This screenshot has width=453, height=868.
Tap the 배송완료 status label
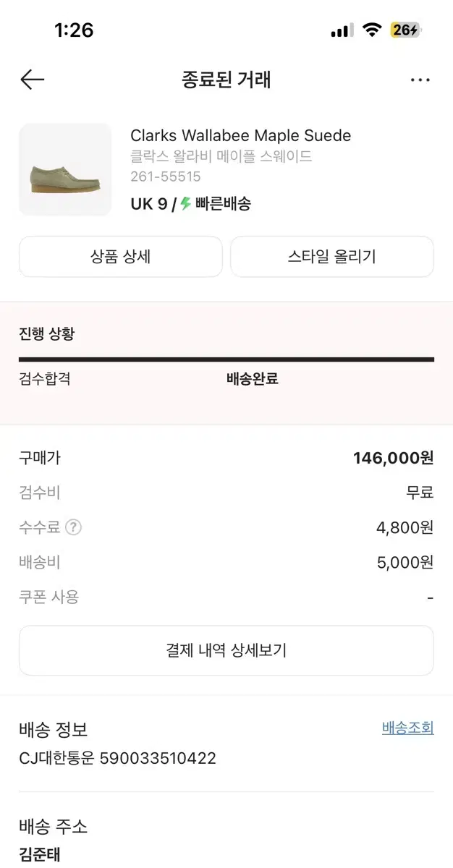click(x=252, y=378)
